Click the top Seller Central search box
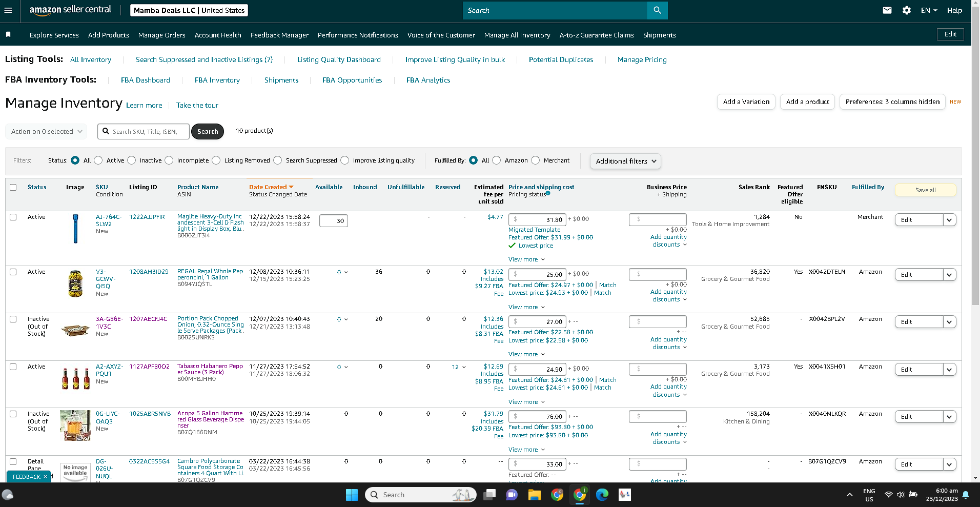The width and height of the screenshot is (980, 507). [555, 10]
